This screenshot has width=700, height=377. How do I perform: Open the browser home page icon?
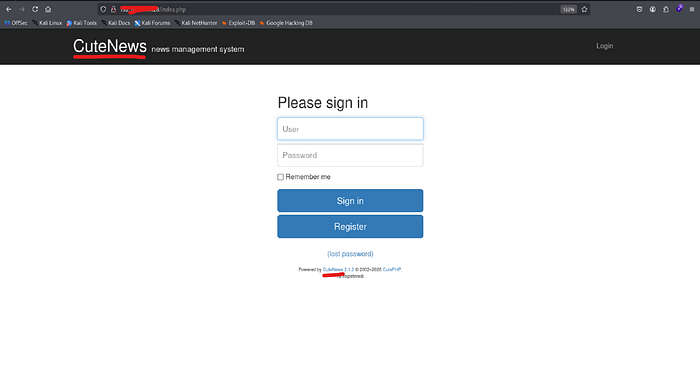[x=48, y=9]
